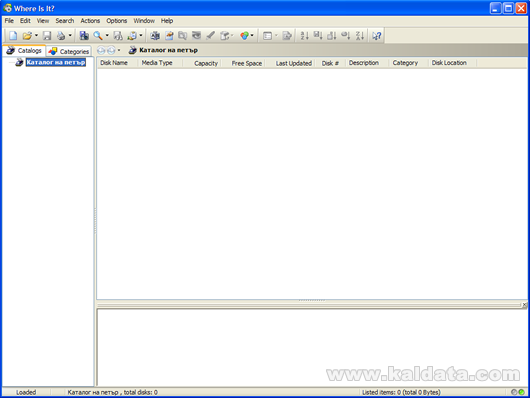Open the Actions menu
The image size is (530, 398).
[x=90, y=21]
